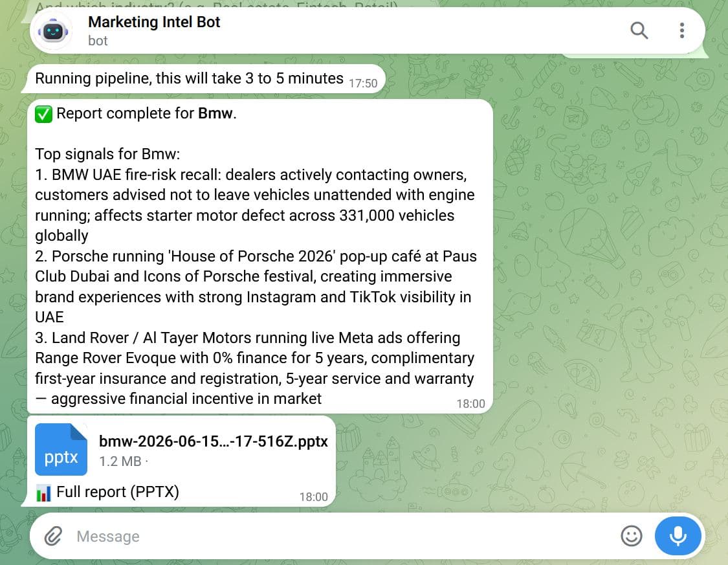
Task: Click signal 2 House of Porsche 2026 text
Action: [x=256, y=287]
